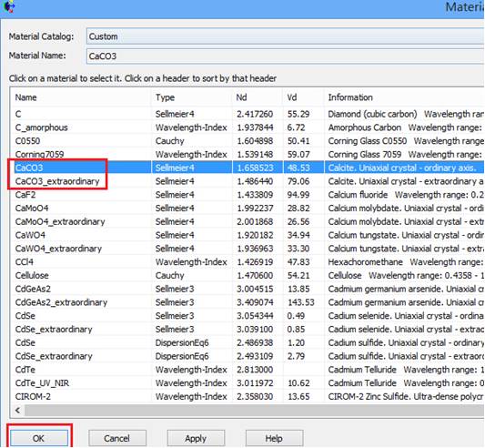Viewport: 485px width, 448px height.
Task: Click the Cancel button
Action: click(x=117, y=438)
